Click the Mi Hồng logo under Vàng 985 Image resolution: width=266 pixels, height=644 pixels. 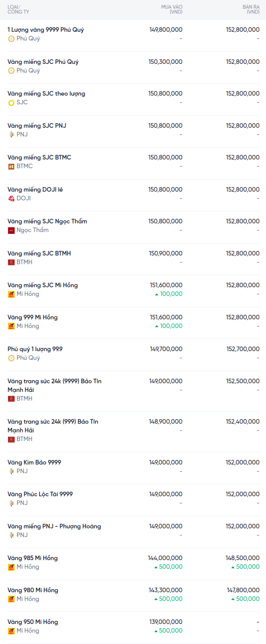pos(11,567)
